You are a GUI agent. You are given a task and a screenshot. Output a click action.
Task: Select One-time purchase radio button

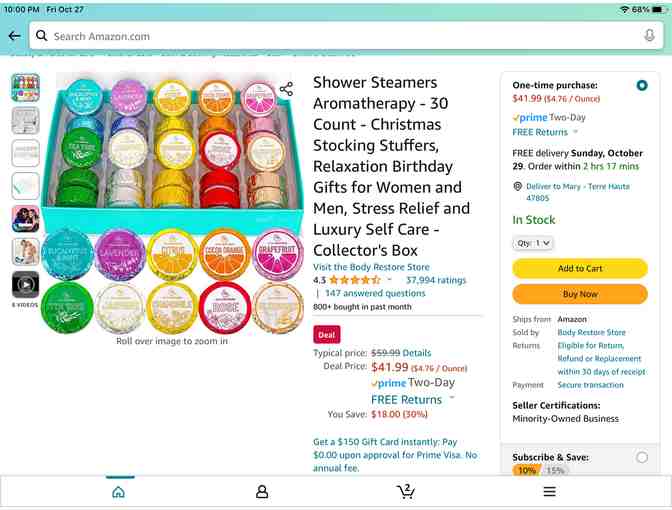(x=642, y=85)
